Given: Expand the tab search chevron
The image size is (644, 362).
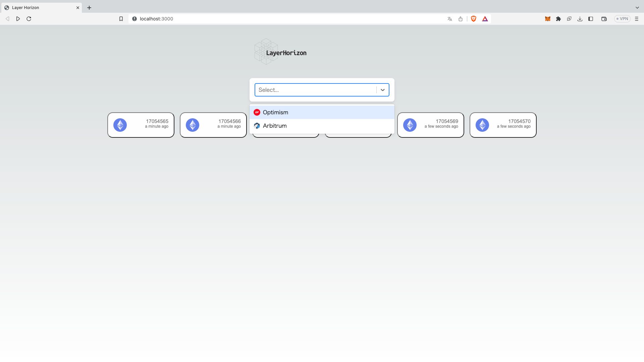Looking at the screenshot, I should (637, 7).
